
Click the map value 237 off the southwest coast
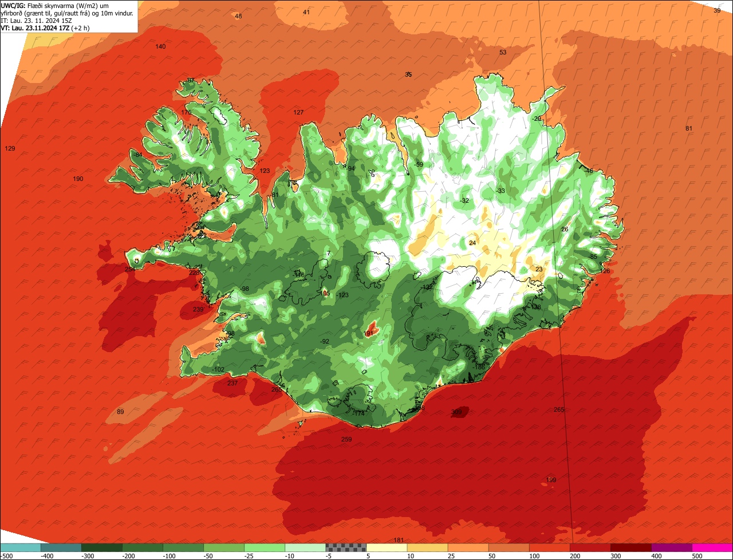(x=232, y=383)
